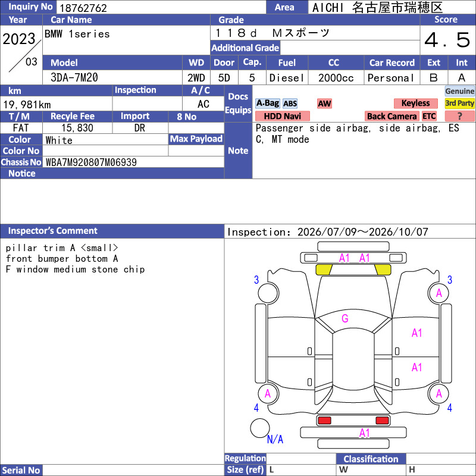This screenshot has width=476, height=476.
Task: Click the drive type 2WD
Action: pyautogui.click(x=196, y=78)
